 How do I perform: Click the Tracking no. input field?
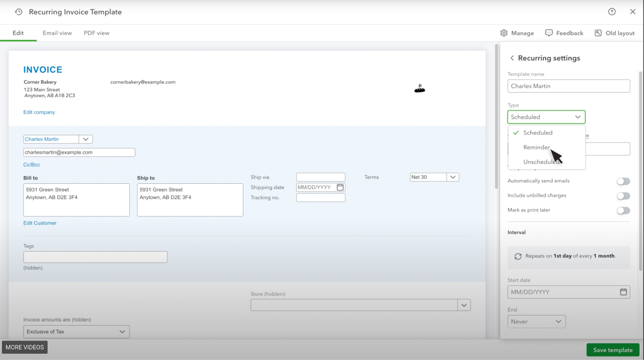[x=321, y=197]
